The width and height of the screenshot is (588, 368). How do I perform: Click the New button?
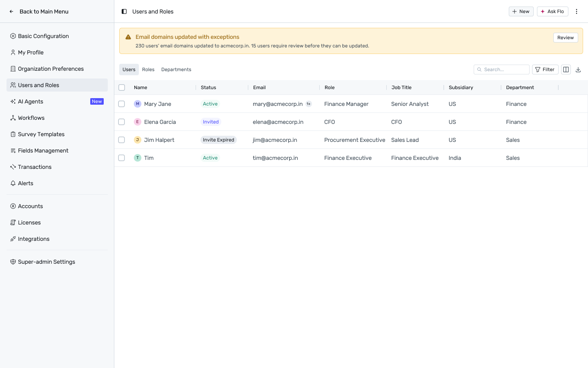point(521,11)
